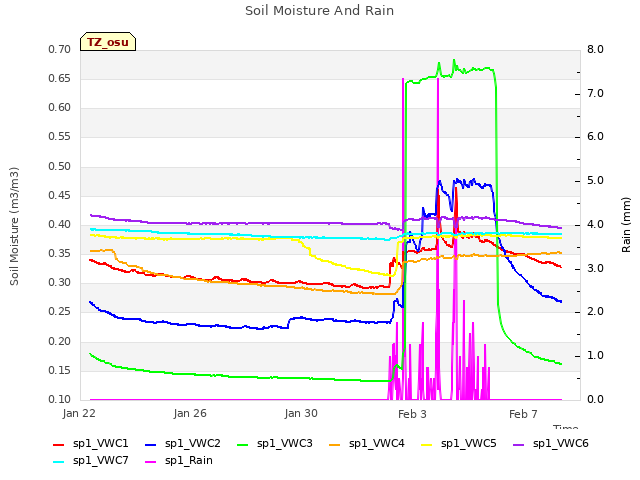This screenshot has height=480, width=640.
Task: Click the 0.50 soil moisture tick label
Action: [60, 167]
